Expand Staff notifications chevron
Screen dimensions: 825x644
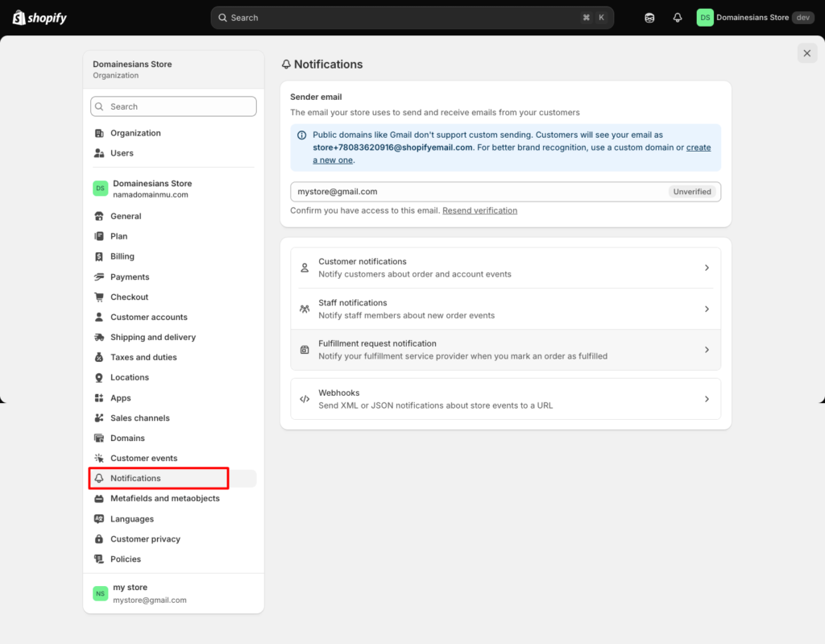[707, 309]
